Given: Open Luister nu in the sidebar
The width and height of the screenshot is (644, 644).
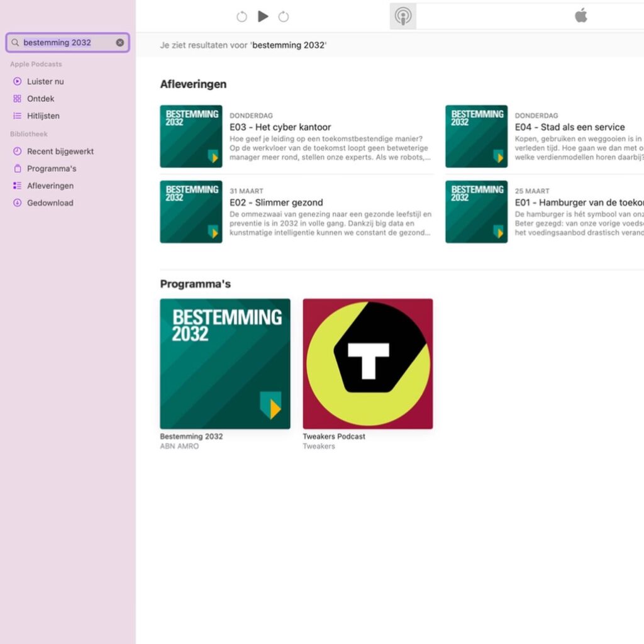Looking at the screenshot, I should point(45,82).
